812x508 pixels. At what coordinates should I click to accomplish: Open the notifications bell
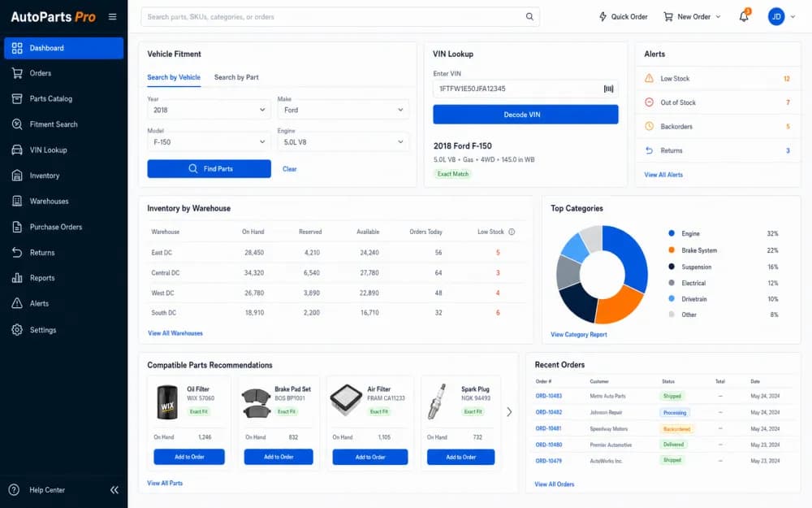[744, 16]
